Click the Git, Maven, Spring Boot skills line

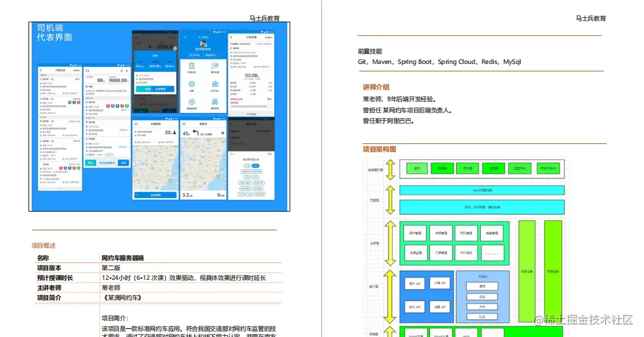[x=439, y=61]
